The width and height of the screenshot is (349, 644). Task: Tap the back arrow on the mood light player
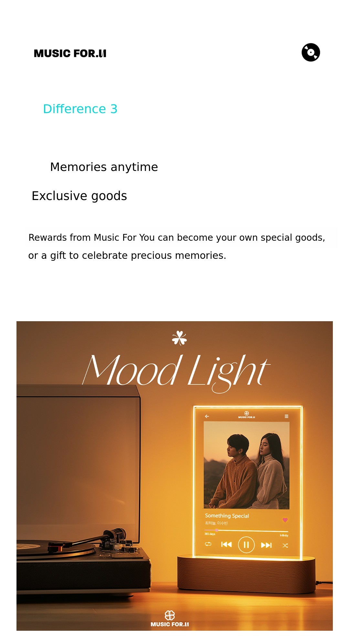[x=207, y=416]
